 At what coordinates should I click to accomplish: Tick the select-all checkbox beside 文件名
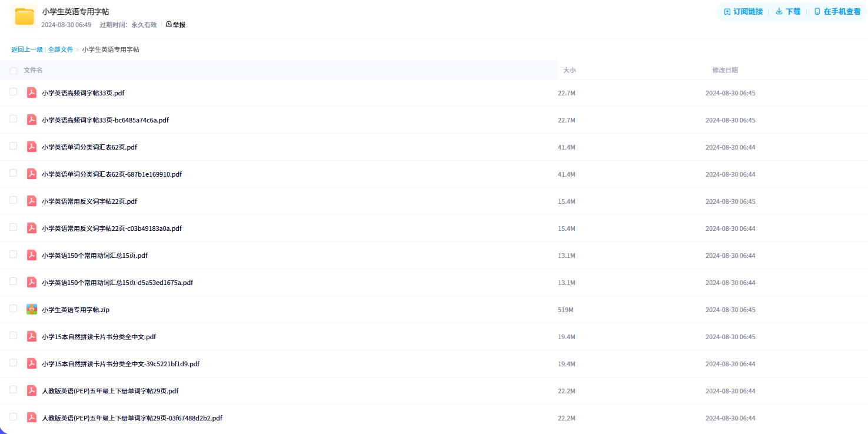pos(14,71)
